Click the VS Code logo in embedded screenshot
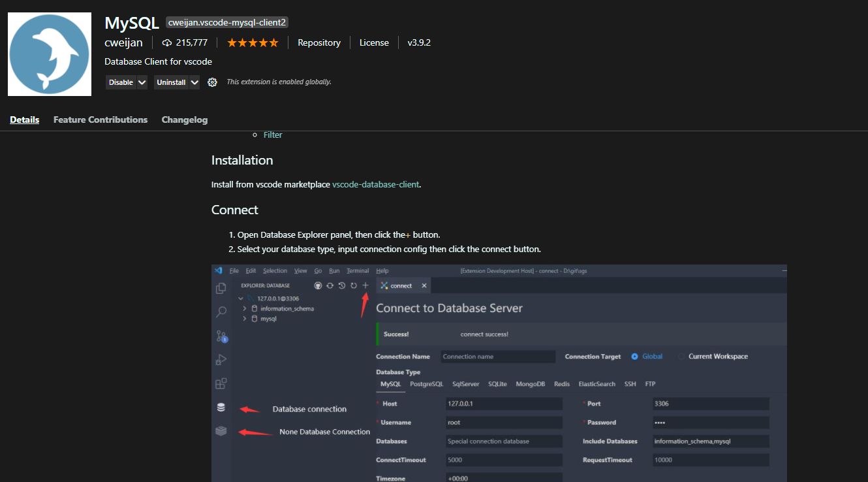The image size is (868, 482). click(219, 270)
